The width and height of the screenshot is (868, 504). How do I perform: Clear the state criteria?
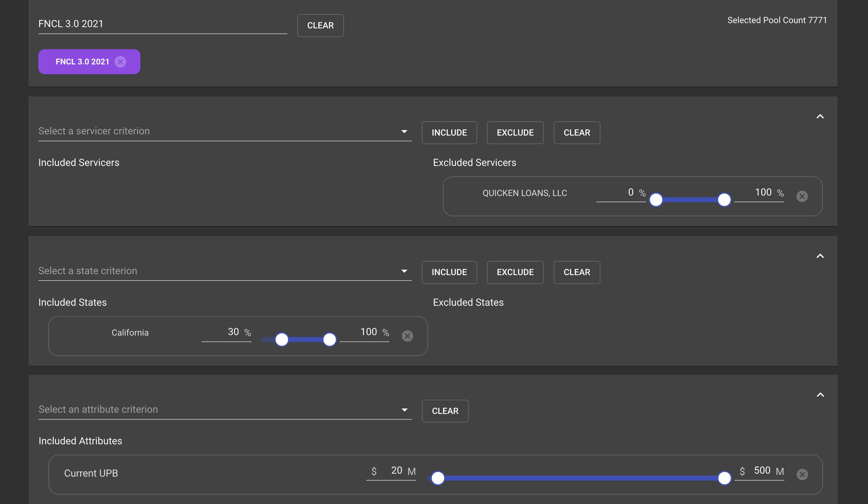577,272
